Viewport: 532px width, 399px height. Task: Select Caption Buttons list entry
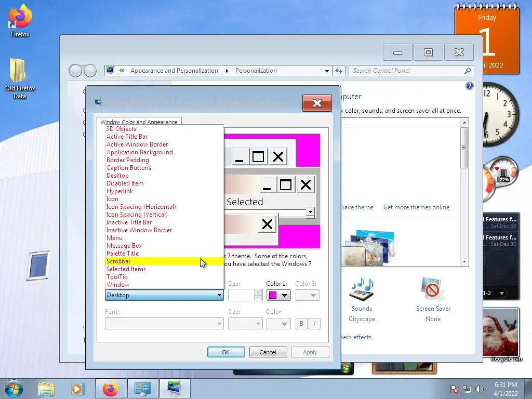click(165, 168)
